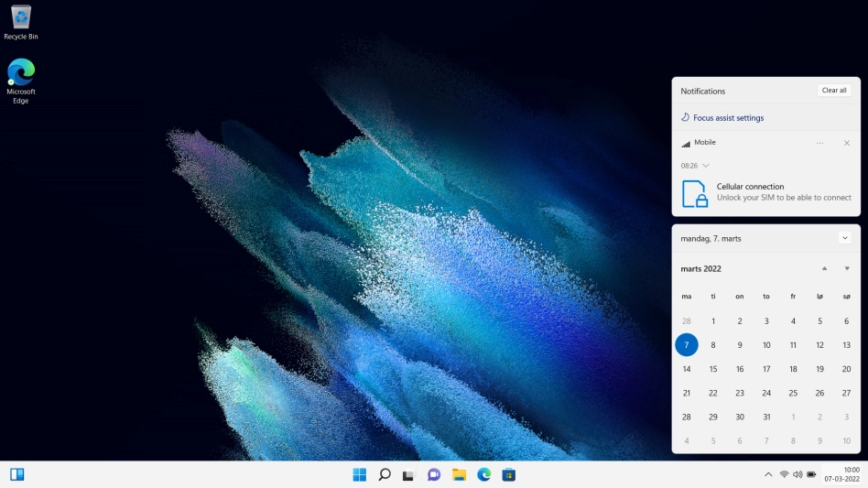Open taskbar Search magnifier
This screenshot has height=488, width=868.
pos(385,474)
